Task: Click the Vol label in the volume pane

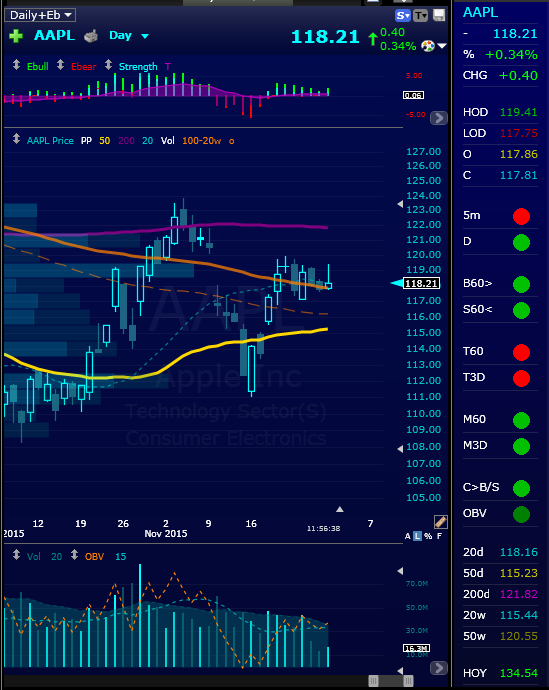Action: (34, 557)
